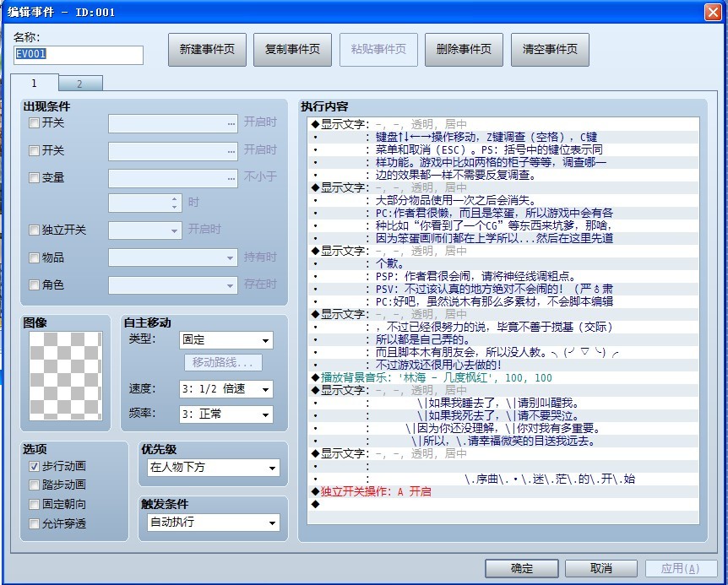Image resolution: width=728 pixels, height=585 pixels.
Task: Select the line starting with 而且脚本木有朋友会
Action: click(503, 353)
